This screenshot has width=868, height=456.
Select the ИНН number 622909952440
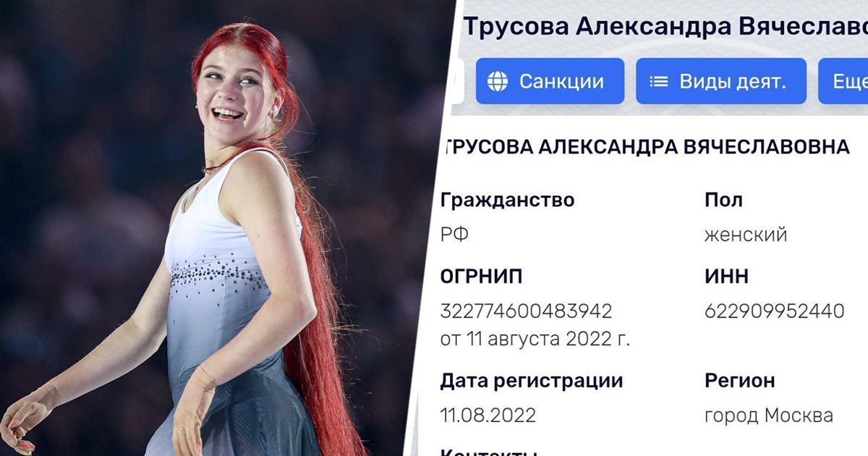point(774,311)
